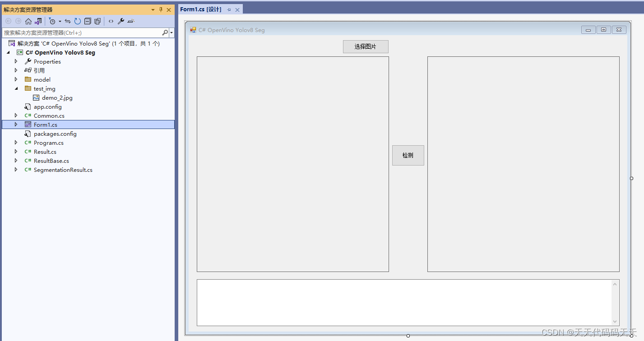The image size is (644, 341).
Task: Expand the Common.cs node
Action: tap(16, 115)
